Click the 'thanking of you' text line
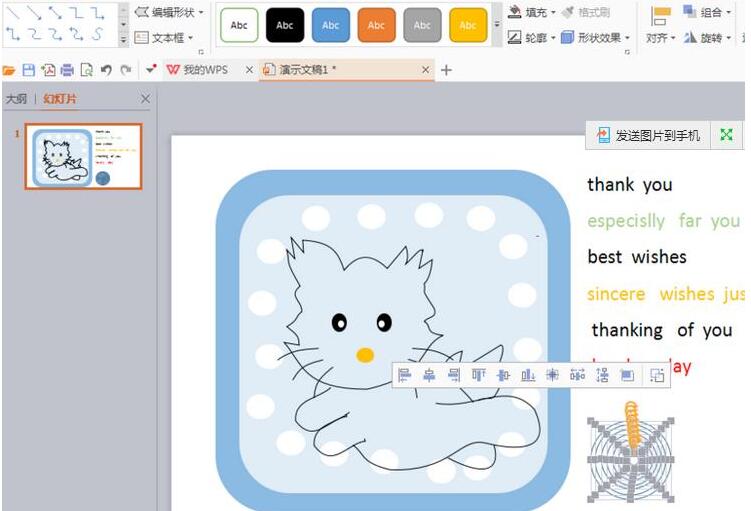 point(662,330)
